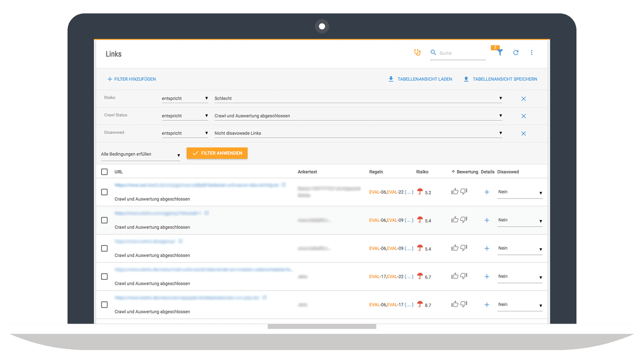Remove the Risiko filter with its X
The image size is (644, 363).
[x=524, y=99]
